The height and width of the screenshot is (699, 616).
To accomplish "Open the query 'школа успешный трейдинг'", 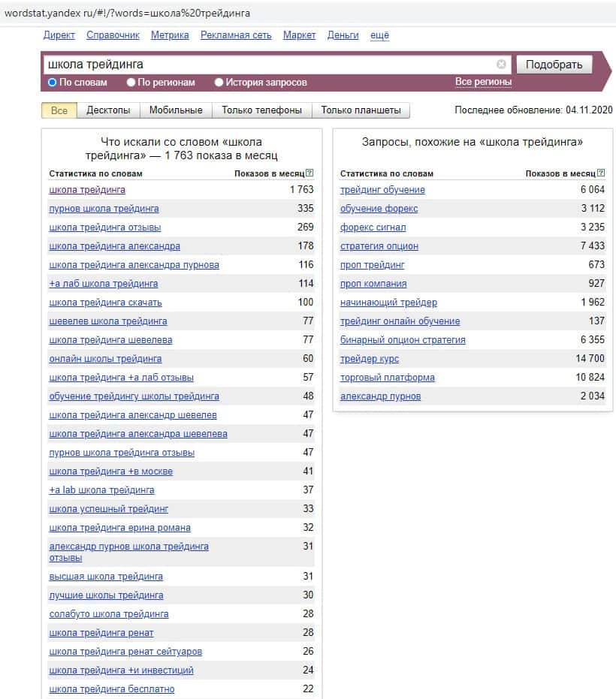I will click(109, 508).
